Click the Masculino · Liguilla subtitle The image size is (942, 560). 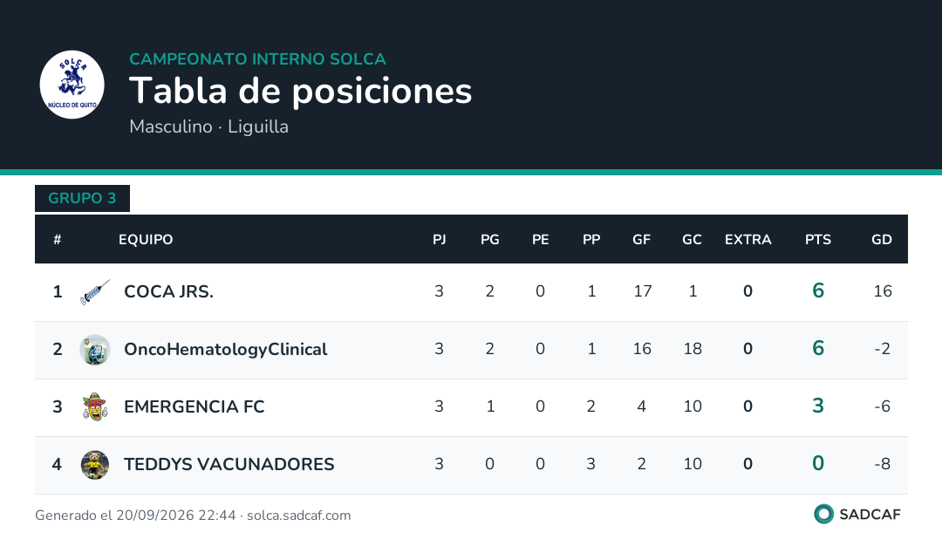209,126
